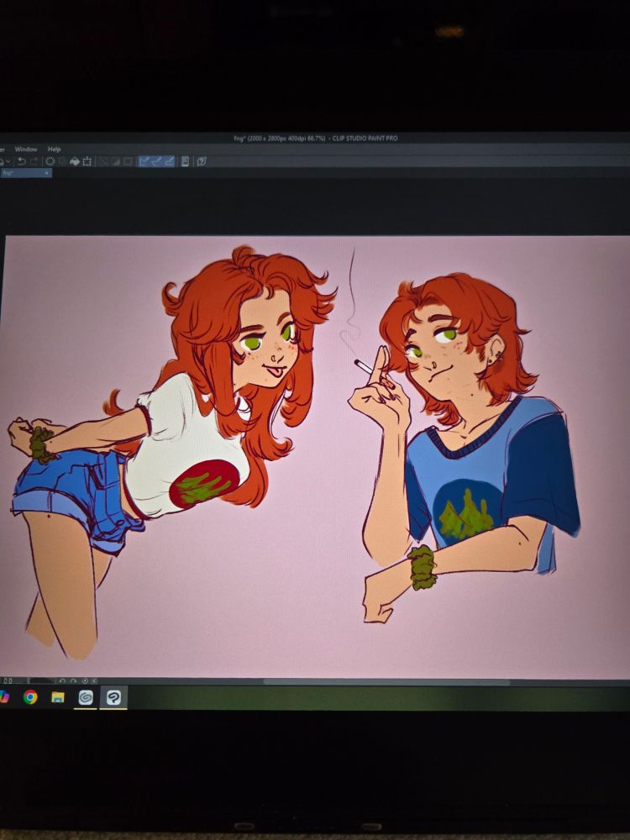Click the rotate canvas left icon below canvas
This screenshot has height=840, width=630.
coord(63,681)
